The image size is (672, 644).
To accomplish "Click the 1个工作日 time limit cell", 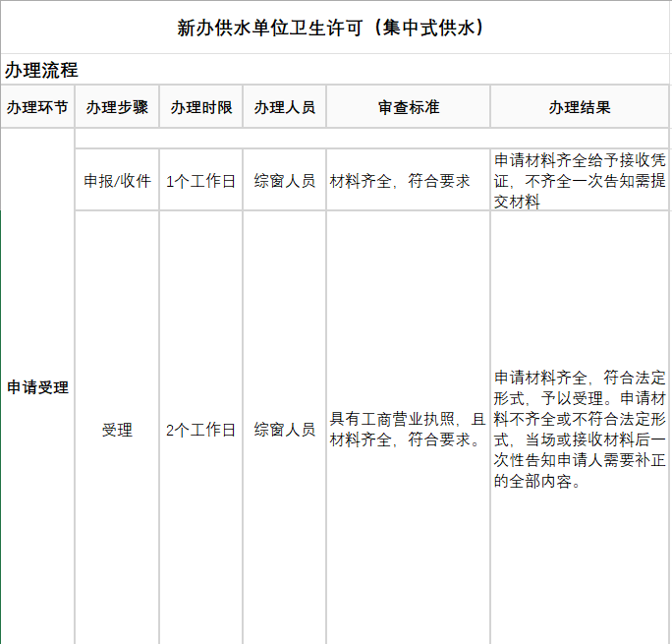I will 200,181.
